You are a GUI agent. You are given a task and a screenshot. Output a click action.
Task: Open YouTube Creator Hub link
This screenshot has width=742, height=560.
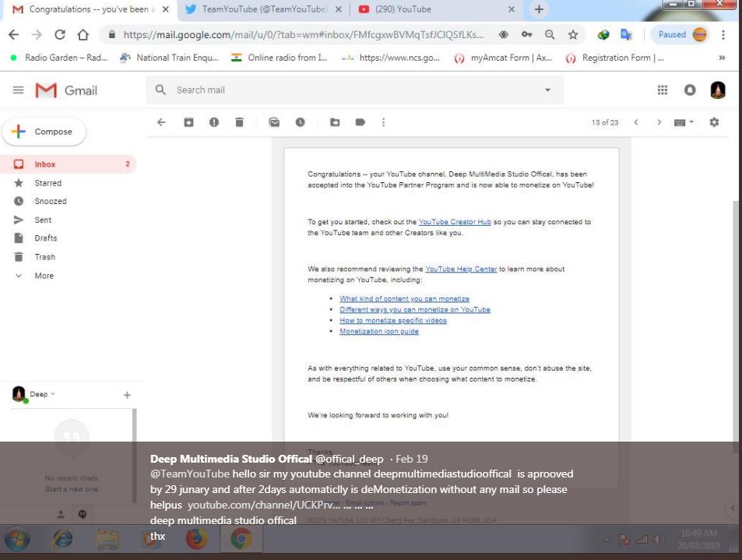pos(455,221)
